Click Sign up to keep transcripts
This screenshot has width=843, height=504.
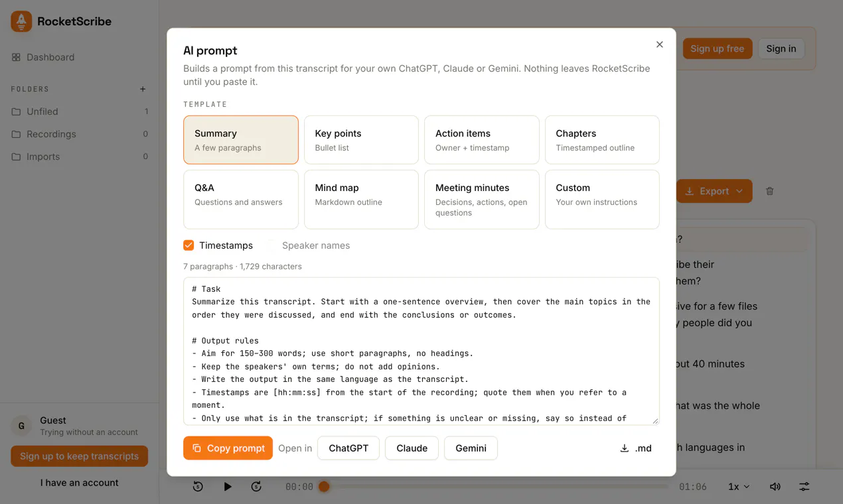[79, 456]
